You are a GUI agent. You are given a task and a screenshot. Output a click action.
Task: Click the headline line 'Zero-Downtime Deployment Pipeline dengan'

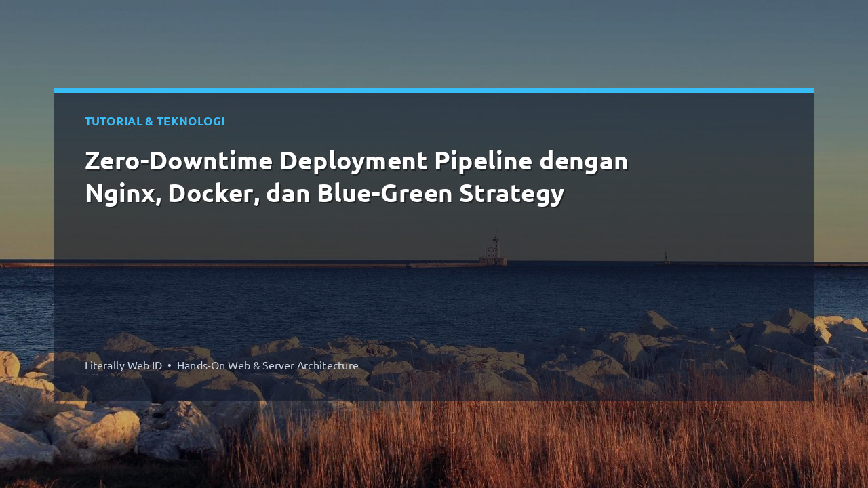pos(357,161)
